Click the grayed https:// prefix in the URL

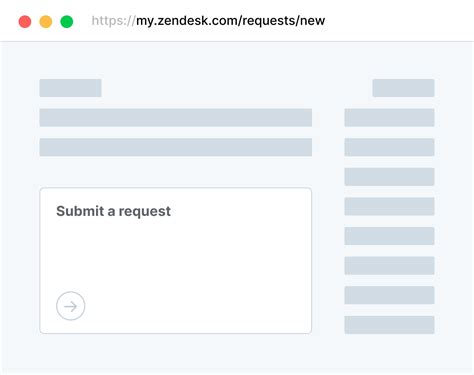113,21
